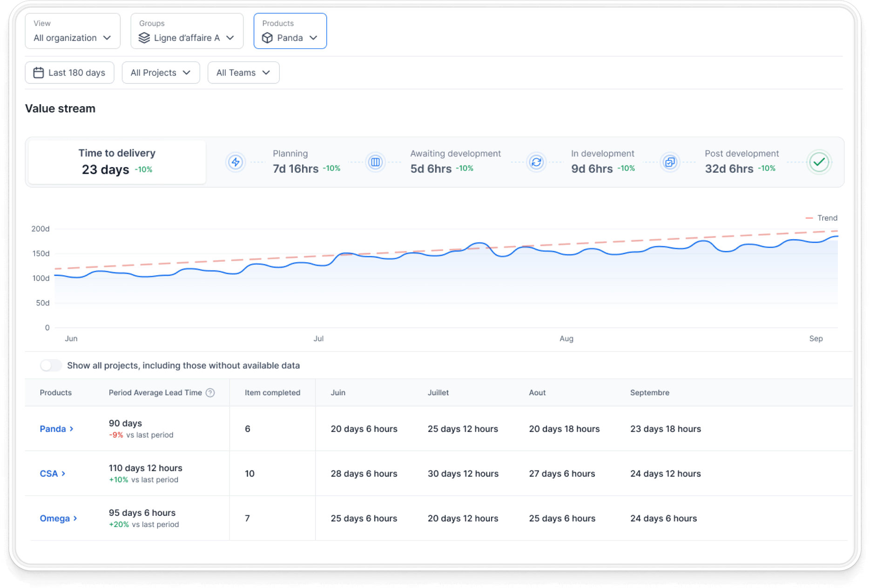Click the kanban icon before Awaiting development
This screenshot has height=588, width=870.
click(376, 162)
